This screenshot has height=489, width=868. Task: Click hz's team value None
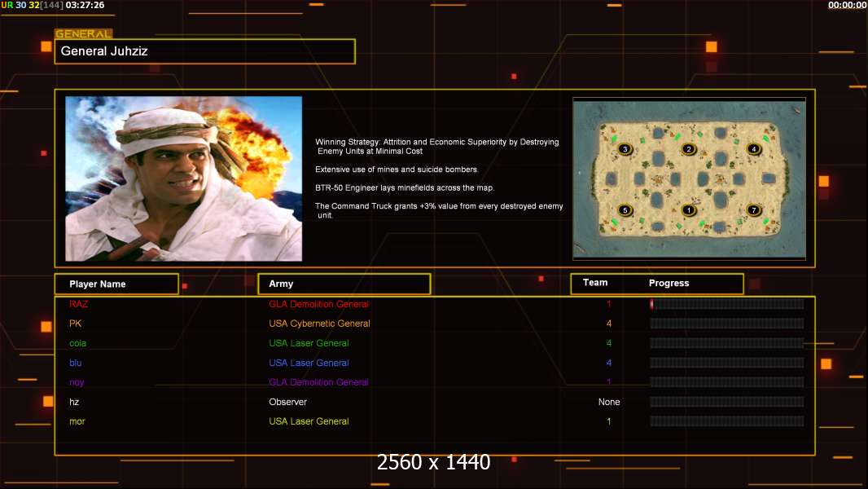coord(609,402)
